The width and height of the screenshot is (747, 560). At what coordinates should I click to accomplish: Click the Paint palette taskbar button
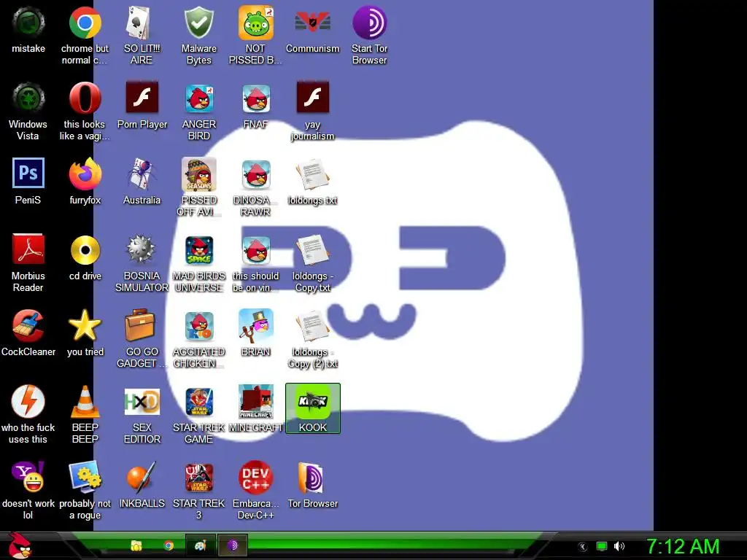tap(200, 545)
